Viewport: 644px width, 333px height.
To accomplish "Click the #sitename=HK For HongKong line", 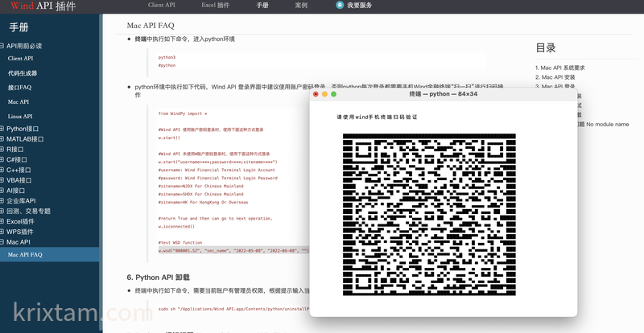I will click(204, 203).
